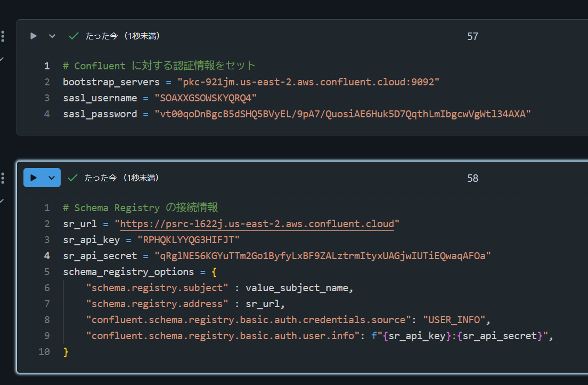Click the 'schema.registry.subject' key string
Screen dimensions: 588x385
157,288
